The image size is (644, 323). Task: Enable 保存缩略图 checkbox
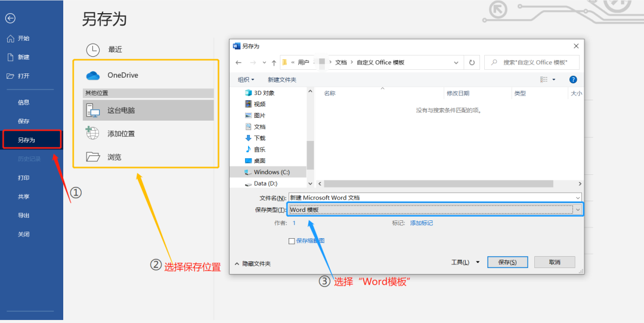tap(292, 241)
